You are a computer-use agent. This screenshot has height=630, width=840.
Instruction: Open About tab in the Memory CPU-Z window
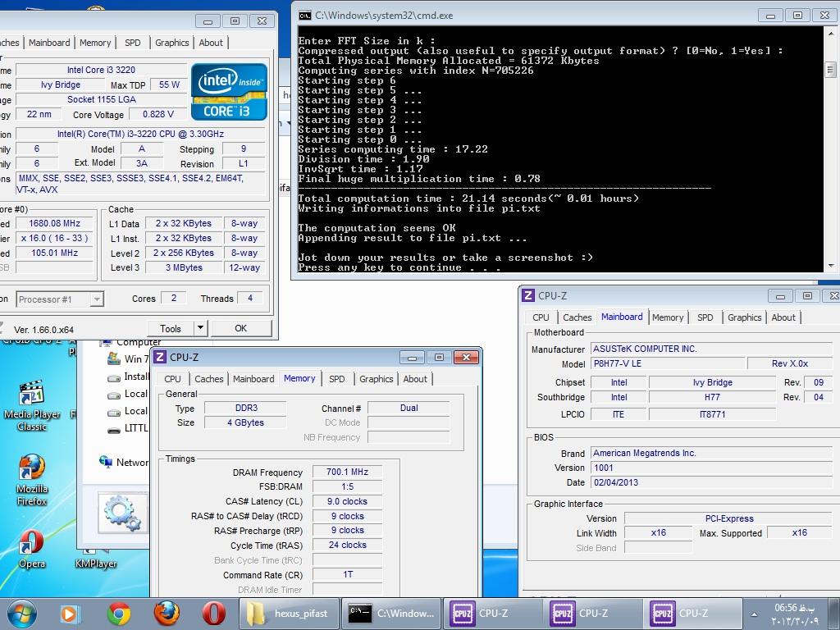click(415, 379)
